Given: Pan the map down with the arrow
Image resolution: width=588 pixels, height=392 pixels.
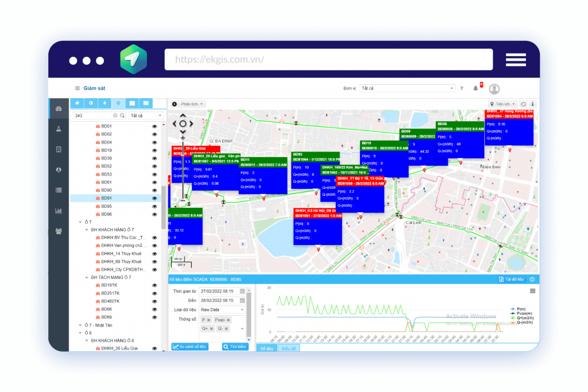Looking at the screenshot, I should coord(183,132).
